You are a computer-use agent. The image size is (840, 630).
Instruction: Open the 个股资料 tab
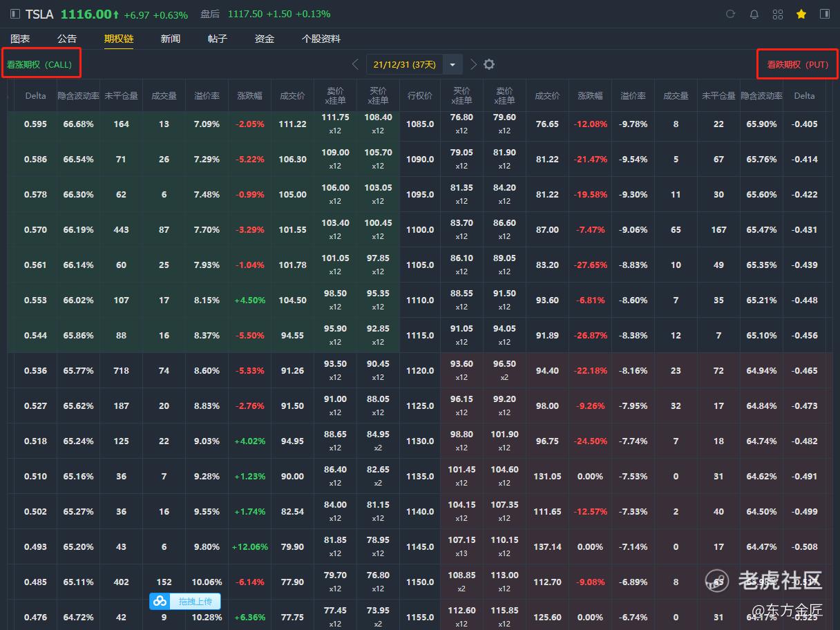[321, 39]
